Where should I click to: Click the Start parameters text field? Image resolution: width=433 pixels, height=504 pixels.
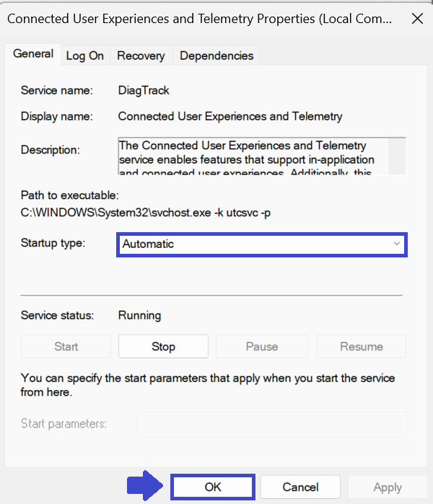pyautogui.click(x=271, y=424)
